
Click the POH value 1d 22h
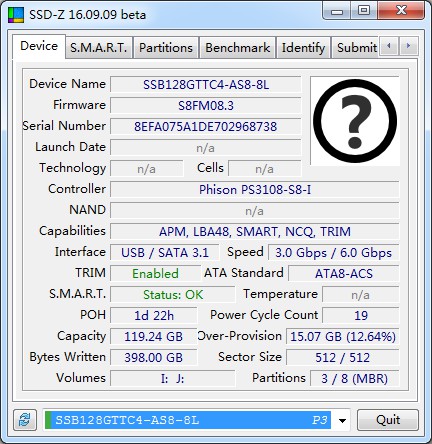click(154, 316)
